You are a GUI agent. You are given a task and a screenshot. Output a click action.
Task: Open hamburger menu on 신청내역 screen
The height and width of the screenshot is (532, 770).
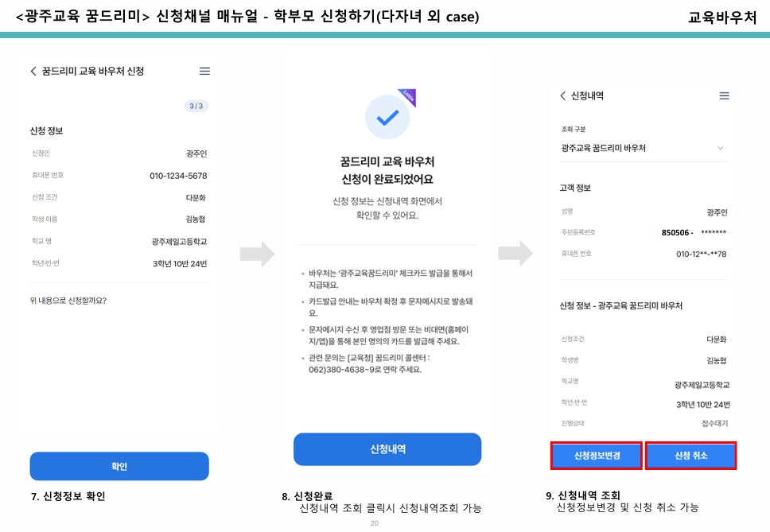725,95
